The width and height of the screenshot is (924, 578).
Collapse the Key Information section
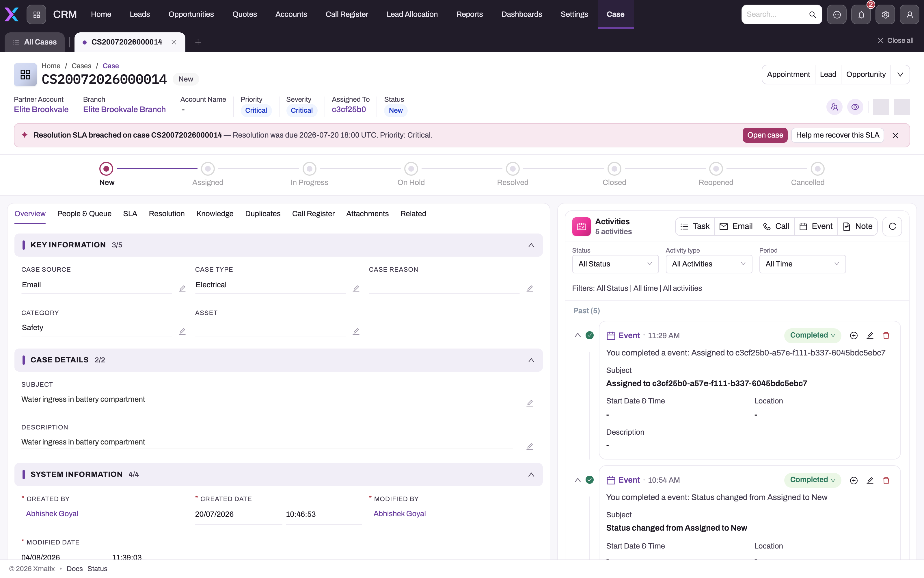531,245
